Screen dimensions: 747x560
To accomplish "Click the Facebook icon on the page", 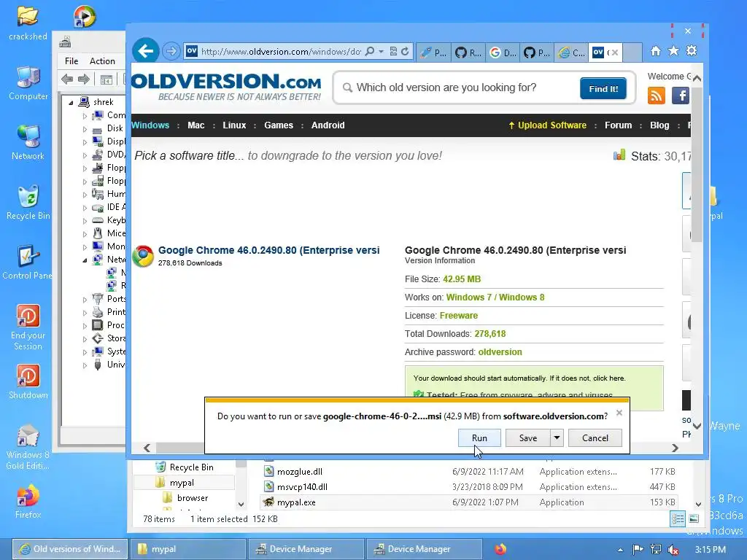I will tap(681, 96).
